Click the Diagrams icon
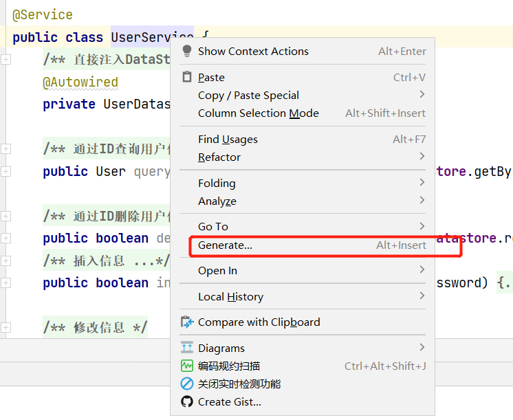This screenshot has width=513, height=420. pyautogui.click(x=187, y=347)
